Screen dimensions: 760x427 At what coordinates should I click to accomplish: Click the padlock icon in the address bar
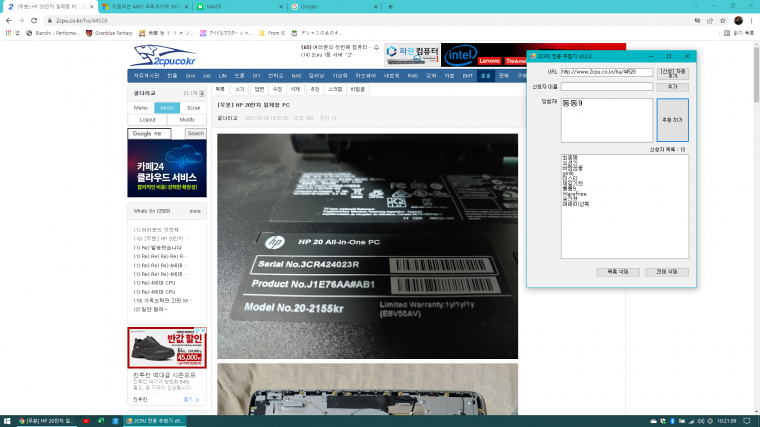pyautogui.click(x=49, y=21)
